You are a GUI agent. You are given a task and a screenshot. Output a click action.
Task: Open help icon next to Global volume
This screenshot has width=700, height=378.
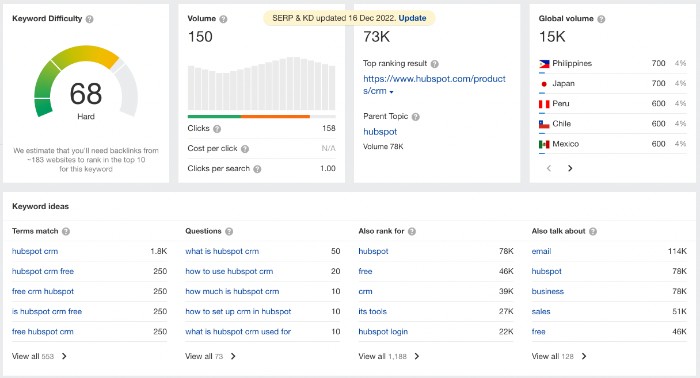pyautogui.click(x=601, y=19)
